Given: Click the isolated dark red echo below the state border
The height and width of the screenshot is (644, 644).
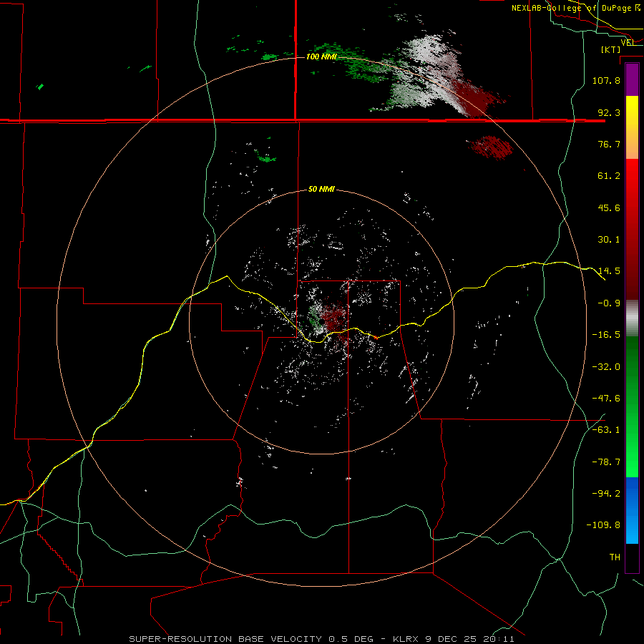Looking at the screenshot, I should coord(490,147).
